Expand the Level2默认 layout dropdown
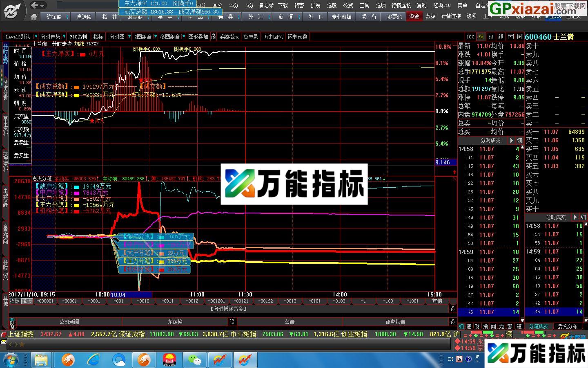588x368 pixels. [x=36, y=36]
